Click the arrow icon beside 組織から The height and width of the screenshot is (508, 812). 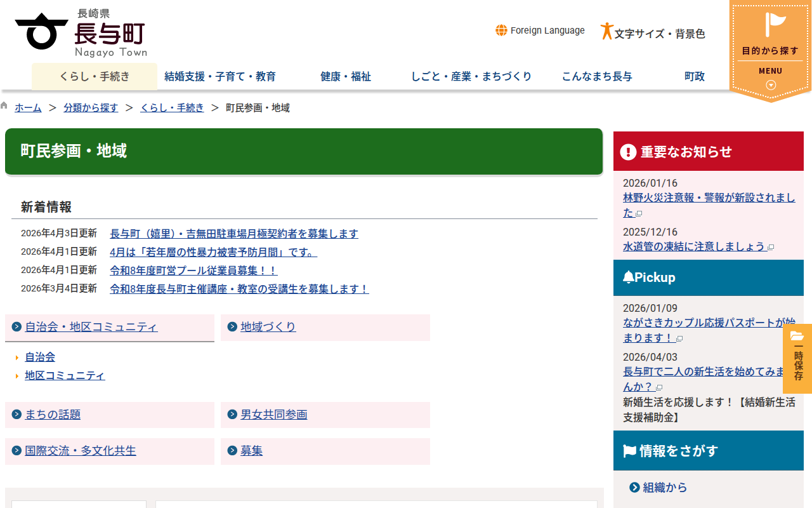click(x=634, y=488)
